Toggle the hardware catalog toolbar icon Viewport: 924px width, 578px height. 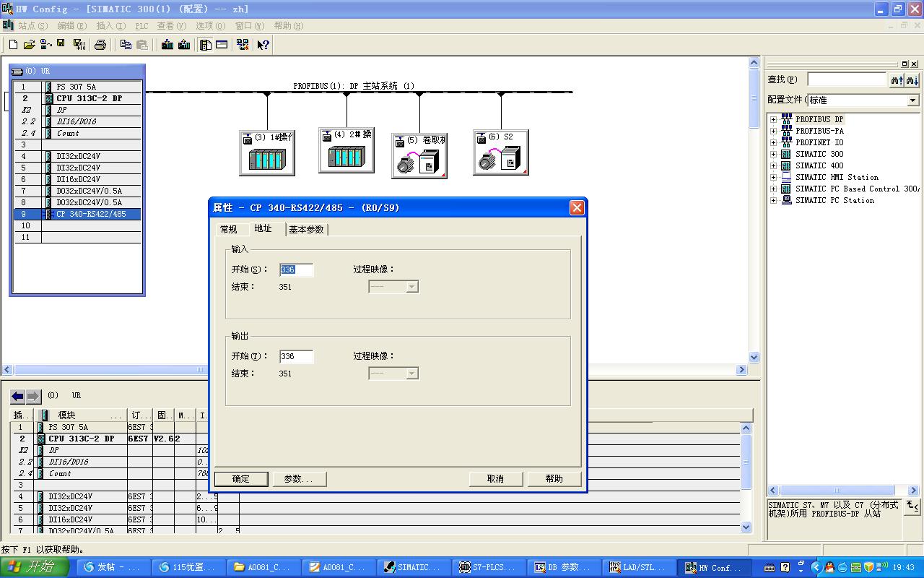[206, 45]
